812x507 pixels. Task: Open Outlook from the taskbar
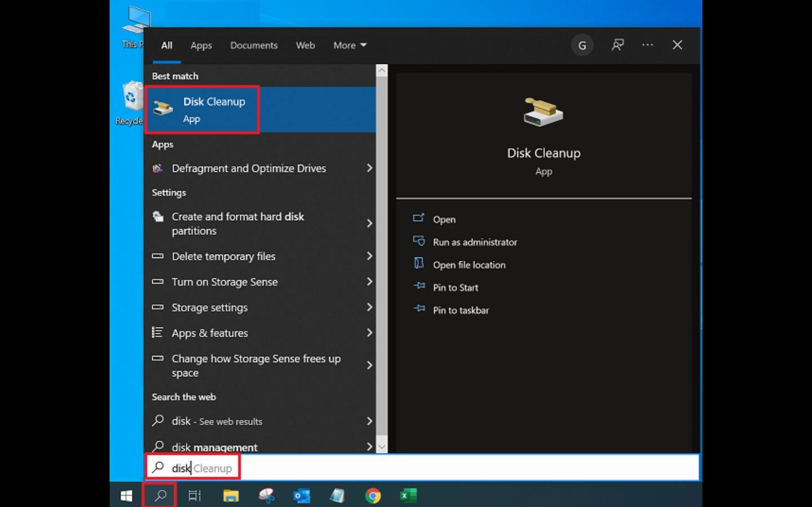302,495
